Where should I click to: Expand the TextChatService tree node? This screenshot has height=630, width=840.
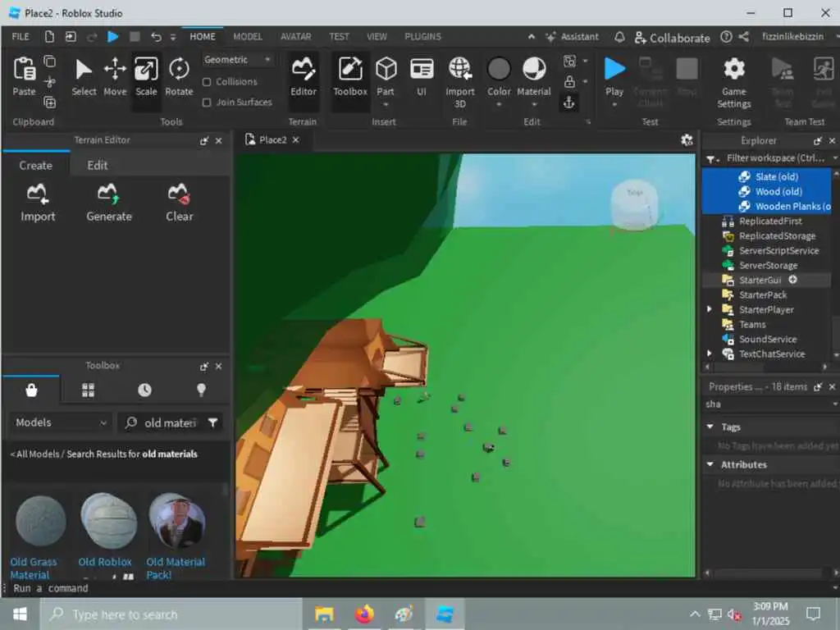click(x=710, y=354)
